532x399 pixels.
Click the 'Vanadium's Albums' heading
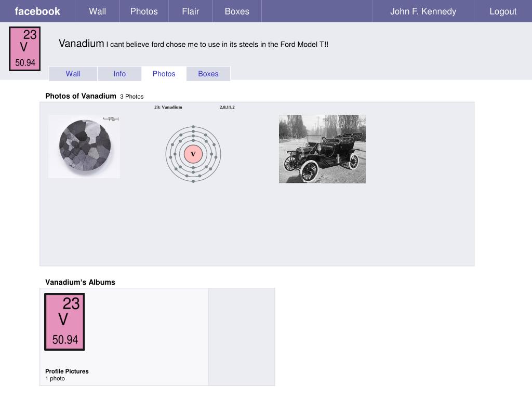tap(80, 282)
